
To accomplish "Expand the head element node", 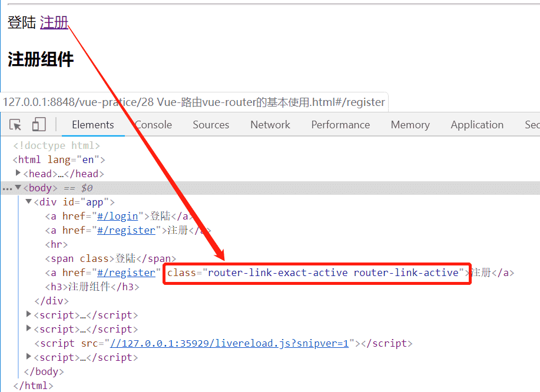I will (18, 173).
